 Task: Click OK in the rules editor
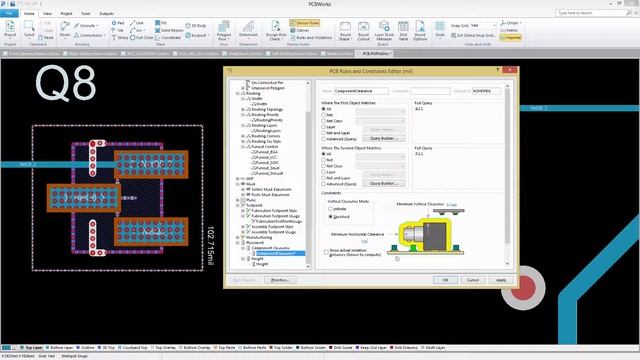click(445, 280)
